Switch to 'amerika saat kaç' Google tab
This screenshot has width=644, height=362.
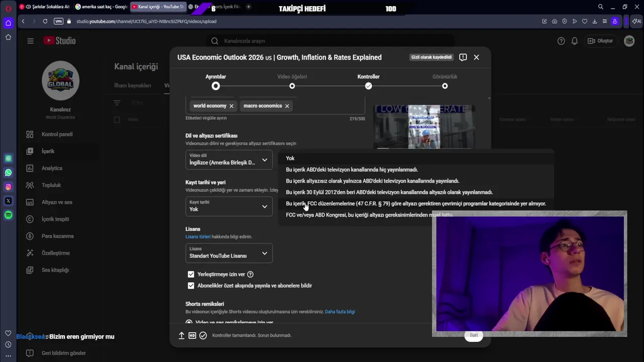pos(101,7)
